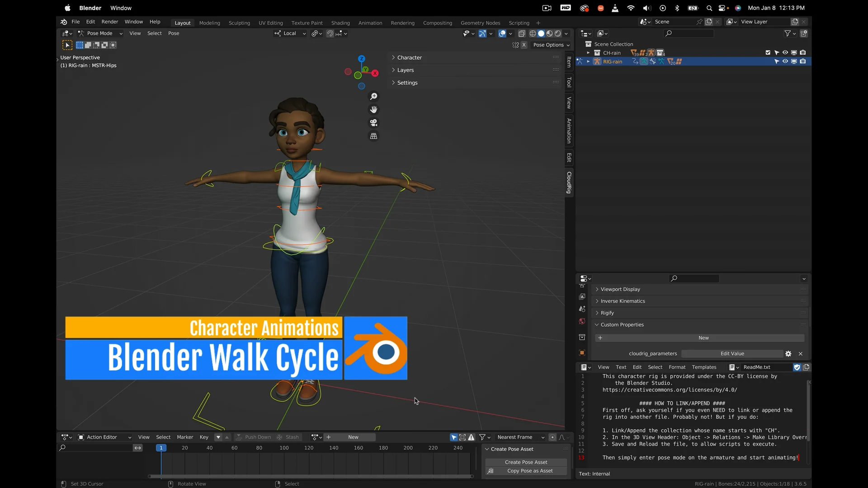Screen dimensions: 868x488
Task: Open the Action Editor mode dropdown
Action: [104, 437]
